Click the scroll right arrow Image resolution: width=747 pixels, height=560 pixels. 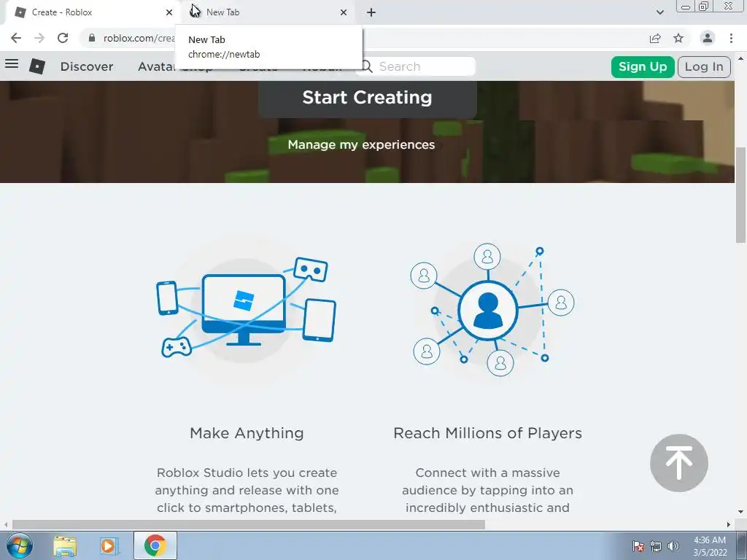(x=729, y=524)
